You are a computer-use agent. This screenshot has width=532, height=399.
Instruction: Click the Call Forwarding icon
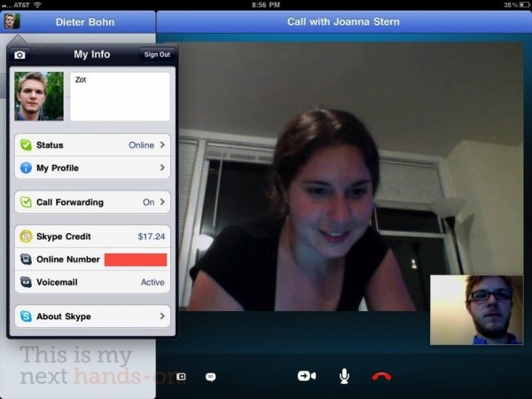pyautogui.click(x=26, y=202)
